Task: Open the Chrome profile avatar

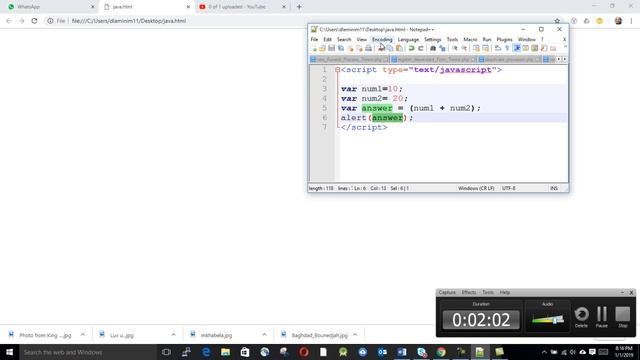Action: click(x=618, y=21)
